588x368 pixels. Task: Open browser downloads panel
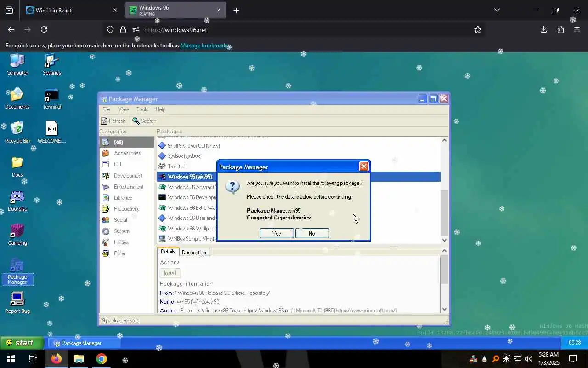[543, 29]
